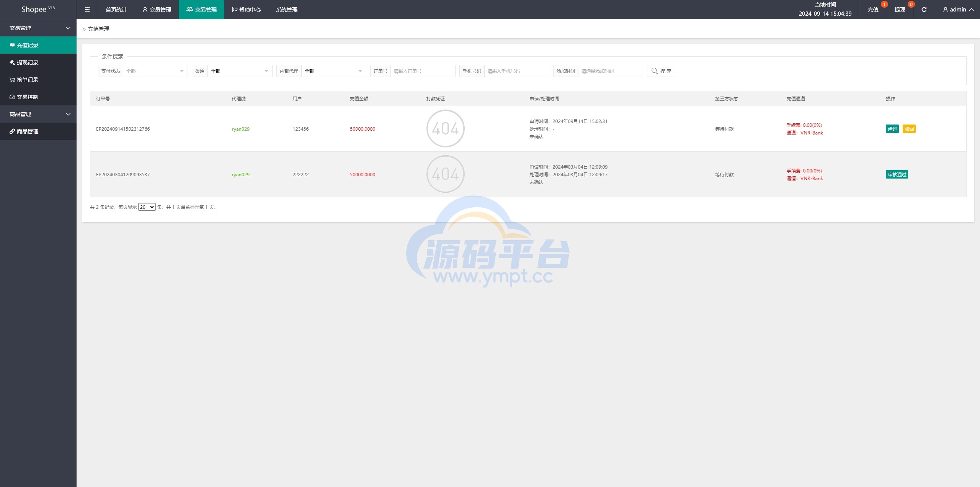
Task: Click the 充值管理 breadcrumb
Action: pyautogui.click(x=99, y=29)
